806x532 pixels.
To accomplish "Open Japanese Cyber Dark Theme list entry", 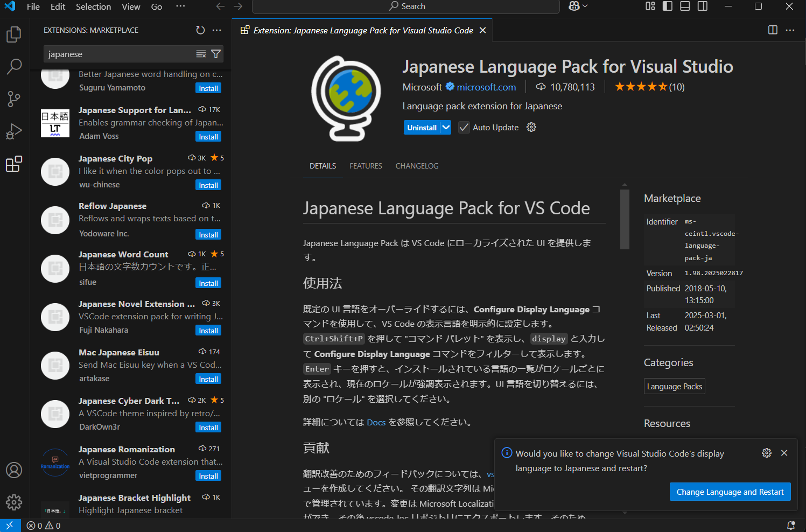I will [131, 414].
